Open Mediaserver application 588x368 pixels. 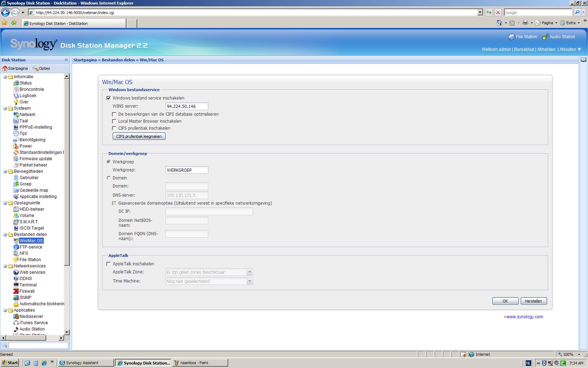pyautogui.click(x=31, y=316)
